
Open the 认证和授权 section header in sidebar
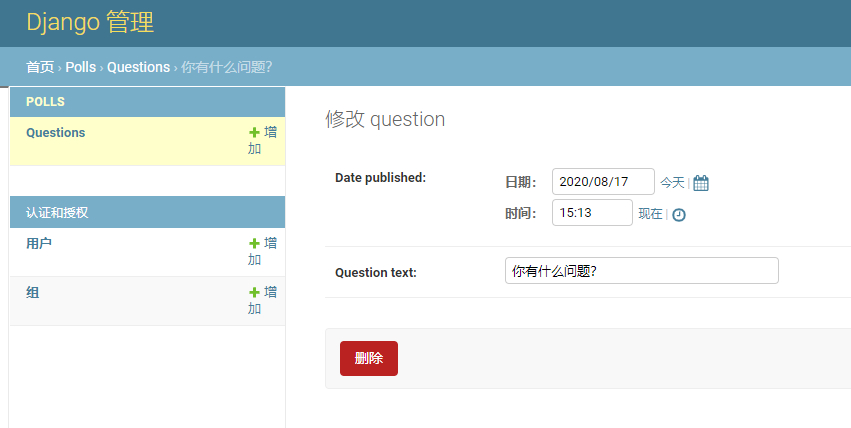[57, 213]
